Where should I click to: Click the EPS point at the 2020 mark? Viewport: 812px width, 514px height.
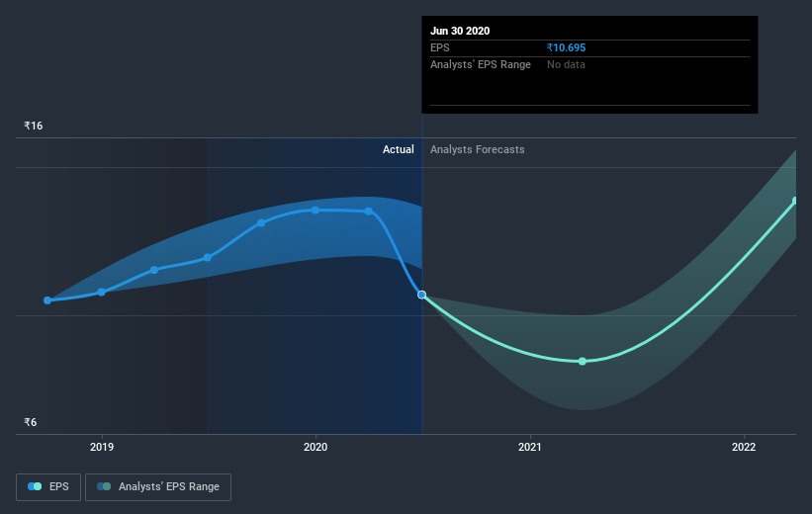[316, 211]
